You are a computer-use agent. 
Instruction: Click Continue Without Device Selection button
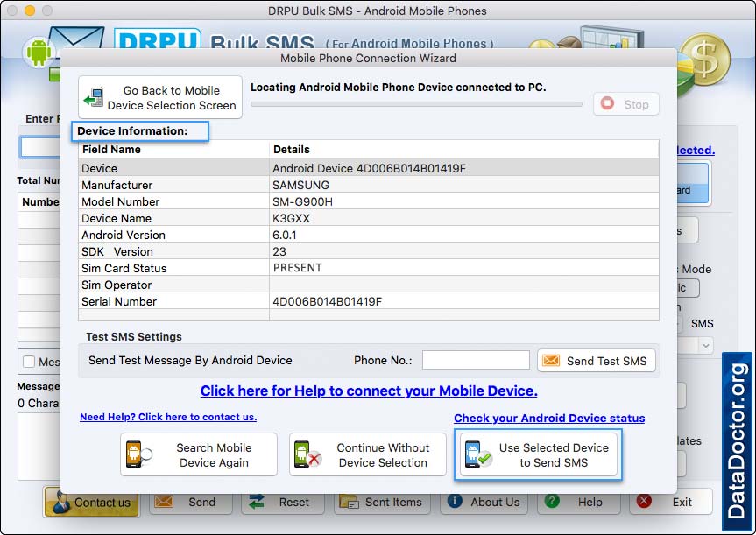click(367, 454)
